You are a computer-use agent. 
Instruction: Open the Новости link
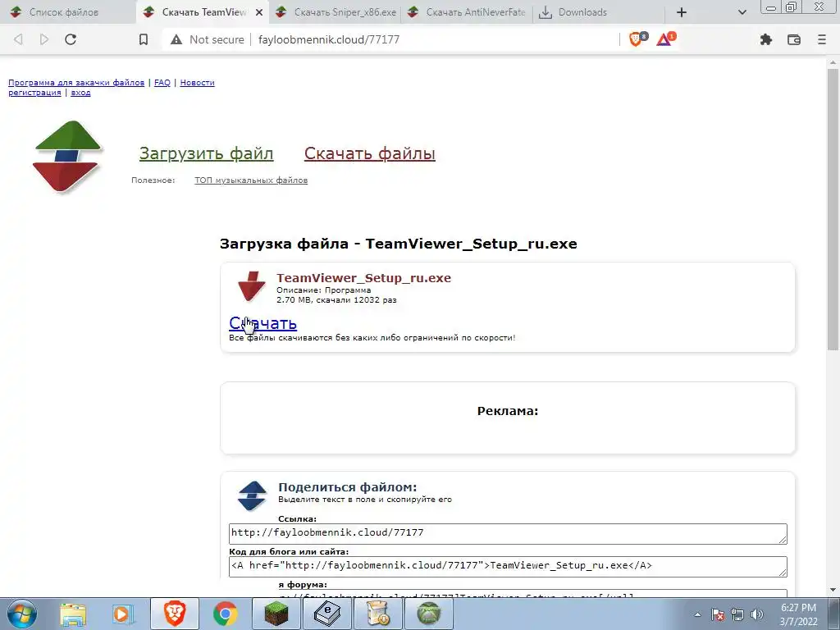(x=197, y=83)
